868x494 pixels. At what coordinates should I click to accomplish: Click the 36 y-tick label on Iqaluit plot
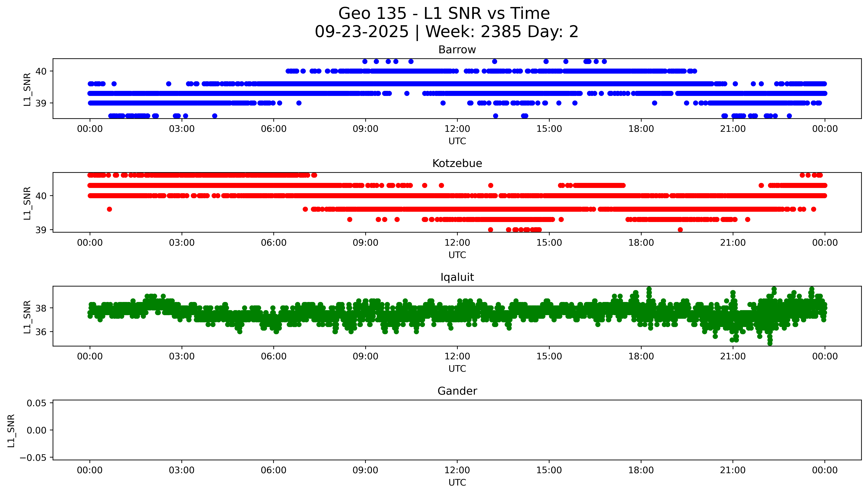pyautogui.click(x=41, y=332)
